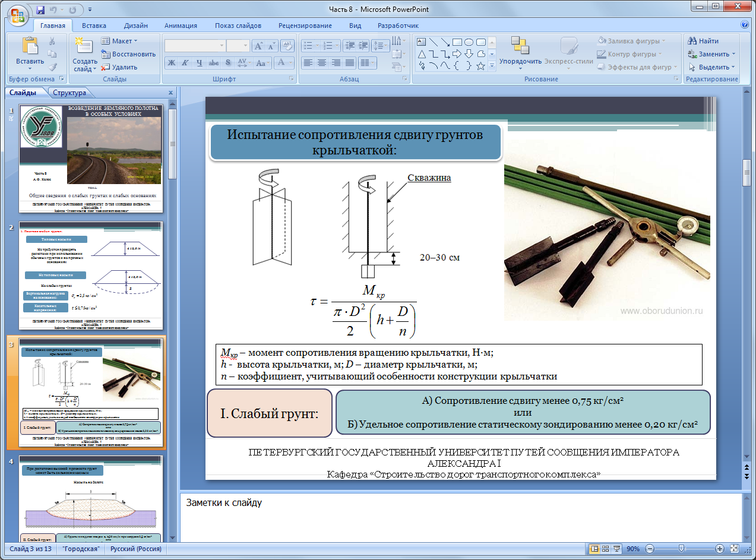Save the presentation from the Quick Access toolbar
756x560 pixels.
point(40,10)
